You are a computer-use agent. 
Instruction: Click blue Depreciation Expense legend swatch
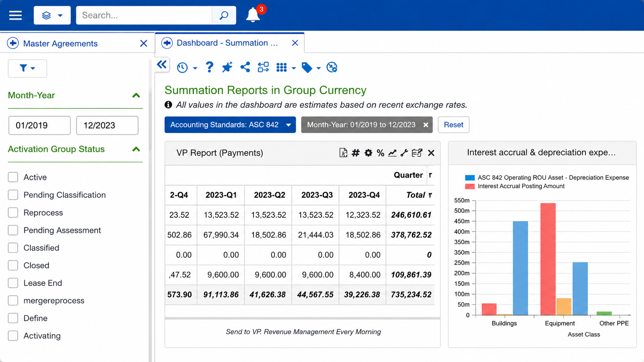coord(470,178)
